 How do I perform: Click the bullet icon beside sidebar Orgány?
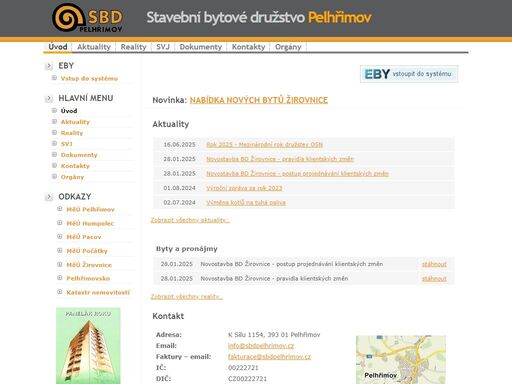54,176
